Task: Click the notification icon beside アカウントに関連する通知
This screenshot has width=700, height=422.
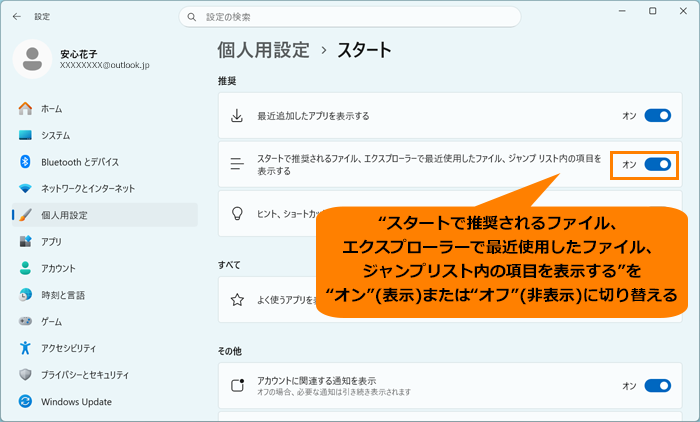Action: click(x=237, y=385)
